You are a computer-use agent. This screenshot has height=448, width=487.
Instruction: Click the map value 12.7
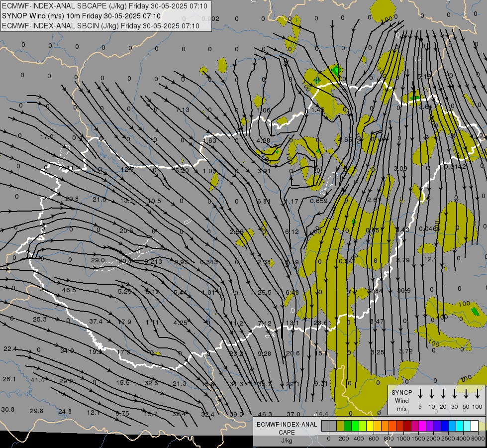tap(127, 169)
